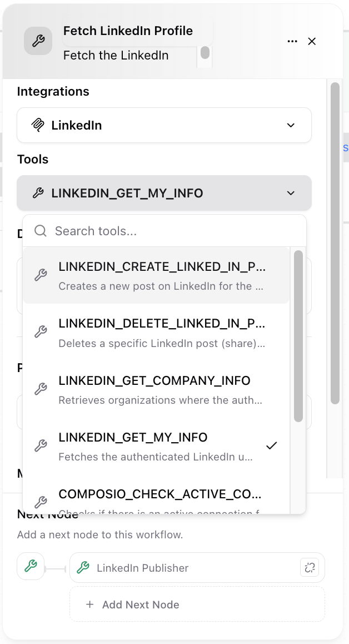Select the LinkedIn integration paperclip icon

click(39, 125)
